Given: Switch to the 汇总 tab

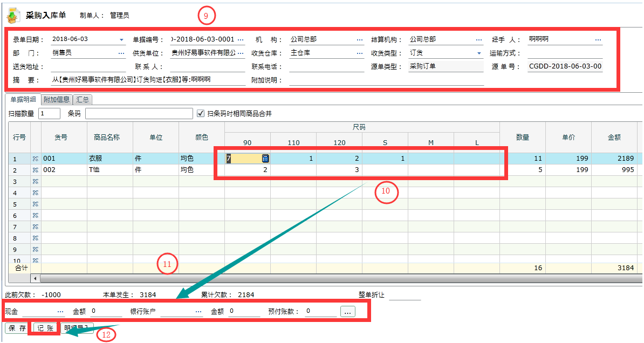Looking at the screenshot, I should pos(82,99).
